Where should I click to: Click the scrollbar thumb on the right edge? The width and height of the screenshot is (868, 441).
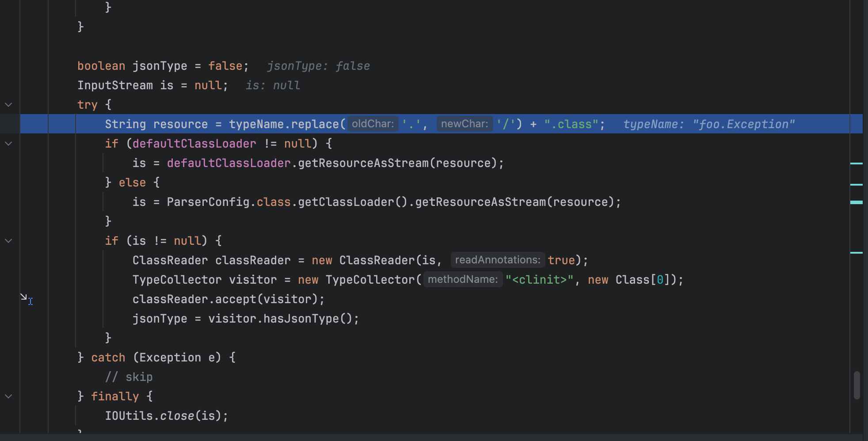(x=857, y=385)
